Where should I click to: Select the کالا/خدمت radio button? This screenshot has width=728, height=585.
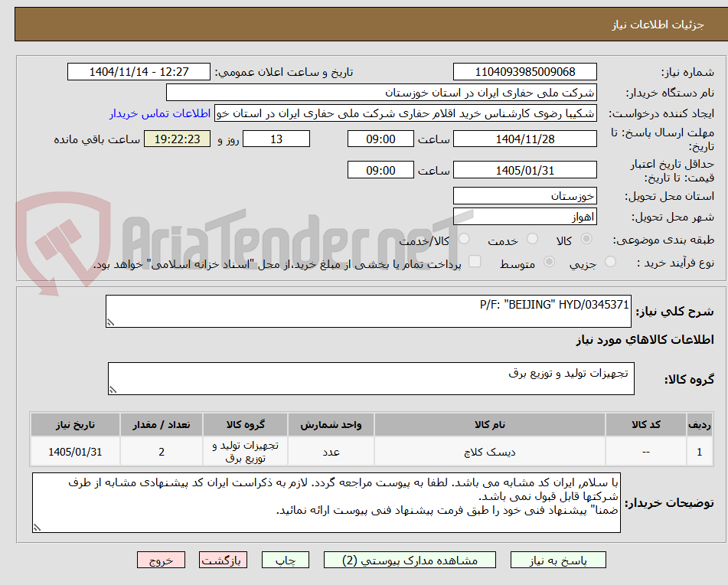464,239
